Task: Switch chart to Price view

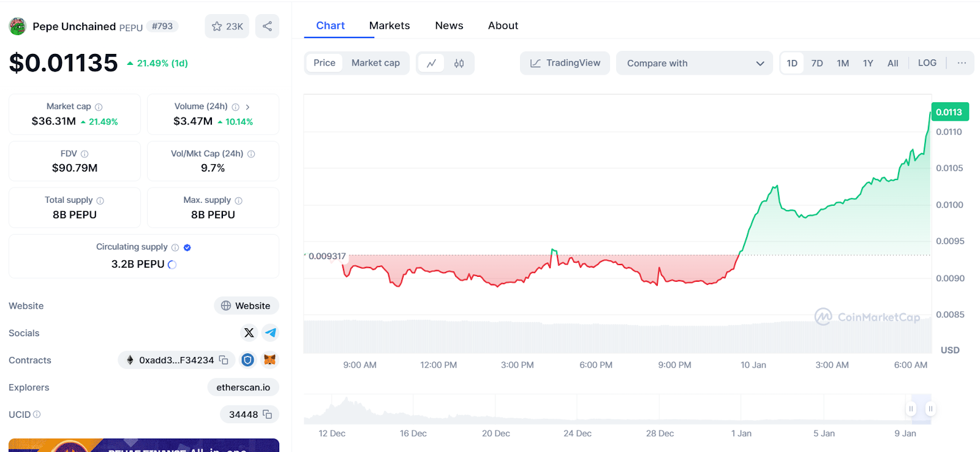Action: pos(325,63)
